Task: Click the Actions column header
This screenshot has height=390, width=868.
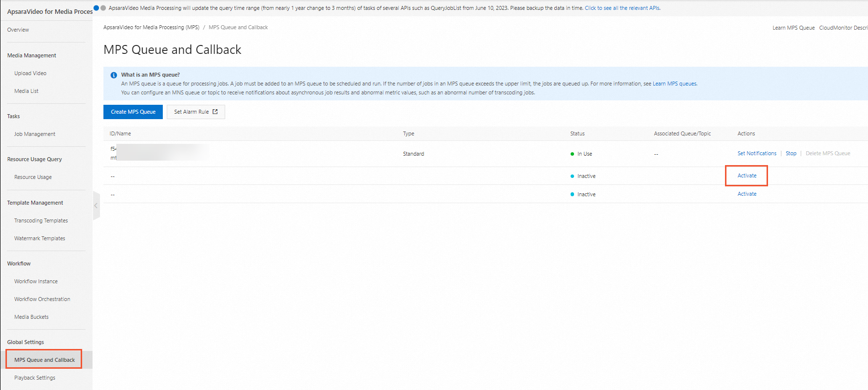Action: pos(746,133)
